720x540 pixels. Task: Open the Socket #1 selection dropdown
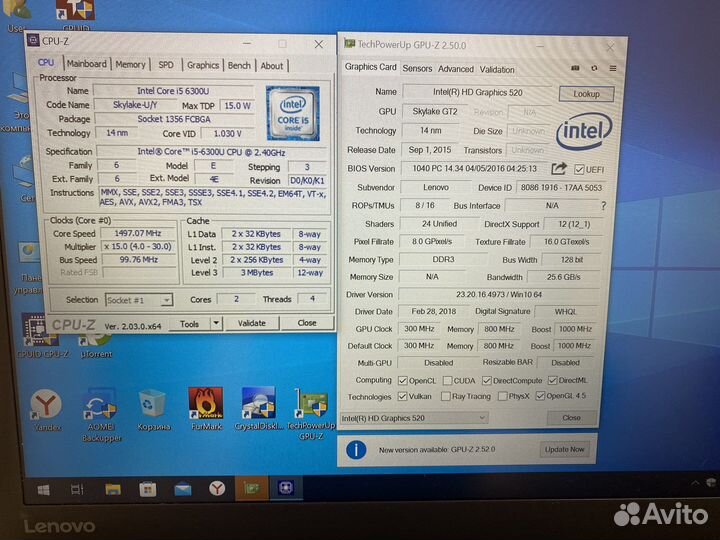pyautogui.click(x=139, y=300)
